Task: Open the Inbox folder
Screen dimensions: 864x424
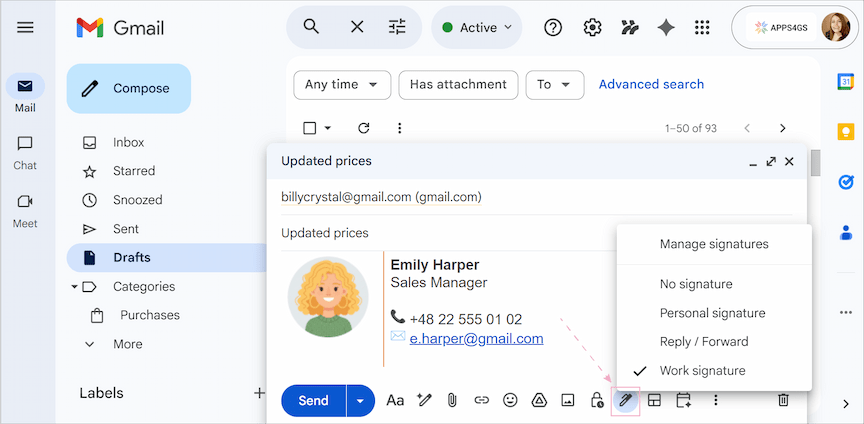Action: [x=128, y=142]
